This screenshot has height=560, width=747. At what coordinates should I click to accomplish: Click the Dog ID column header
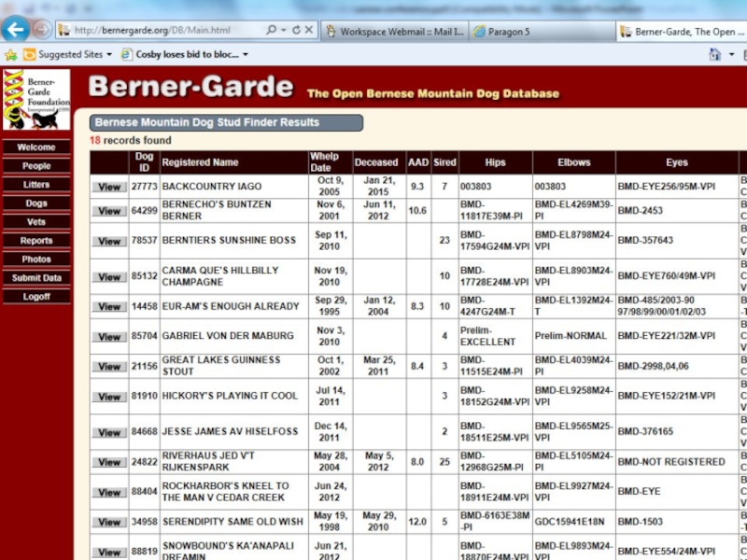[144, 161]
